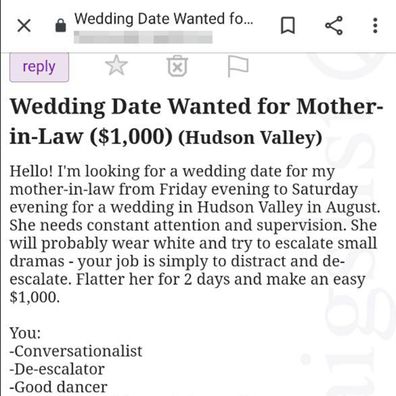Hide this posting with trash icon
The width and height of the screenshot is (396, 396).
click(x=177, y=66)
